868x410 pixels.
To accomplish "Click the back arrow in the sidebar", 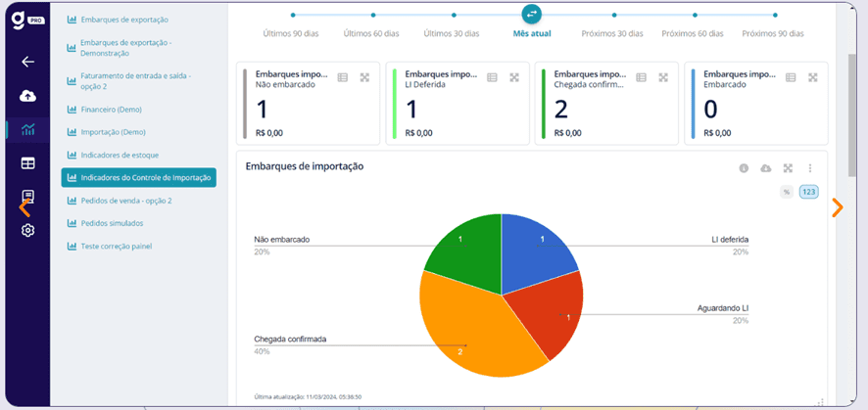I will (x=27, y=62).
